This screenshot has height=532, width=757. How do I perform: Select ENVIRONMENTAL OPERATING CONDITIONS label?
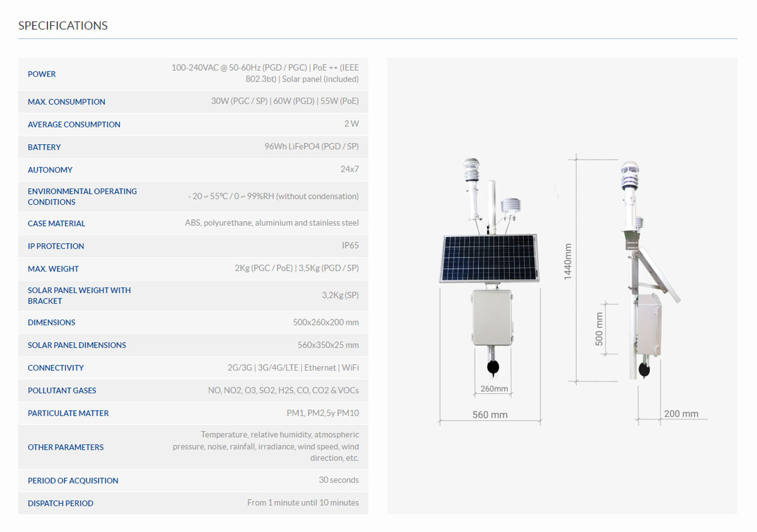coord(82,196)
